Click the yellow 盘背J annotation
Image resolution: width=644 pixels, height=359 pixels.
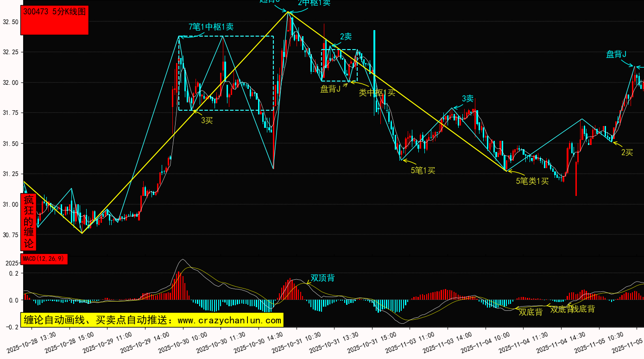(330, 89)
